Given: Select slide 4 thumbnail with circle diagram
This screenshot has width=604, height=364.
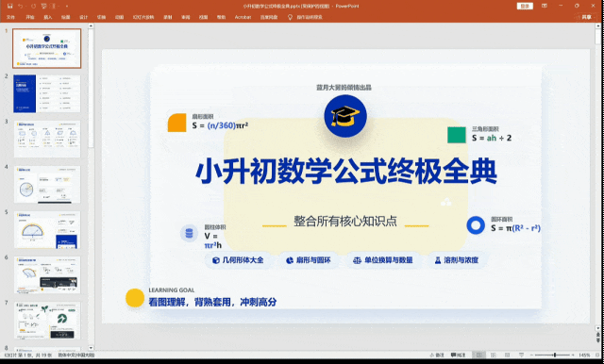Looking at the screenshot, I should (47, 184).
